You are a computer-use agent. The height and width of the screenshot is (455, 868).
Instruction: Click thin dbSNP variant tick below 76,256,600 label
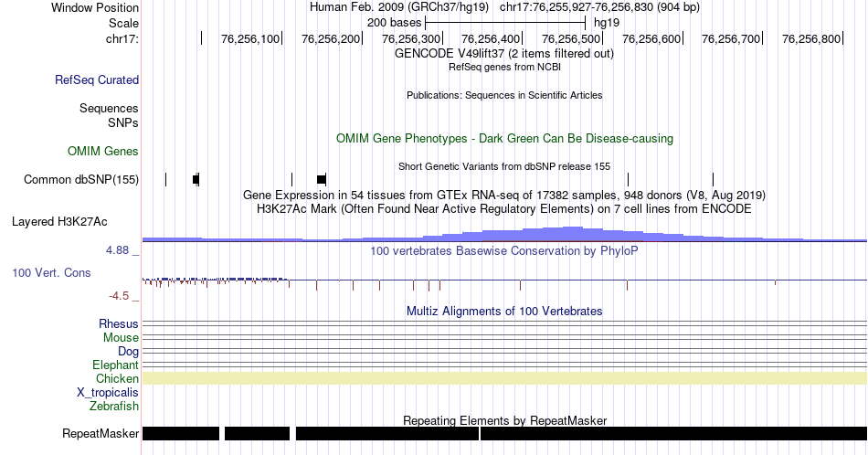629,179
